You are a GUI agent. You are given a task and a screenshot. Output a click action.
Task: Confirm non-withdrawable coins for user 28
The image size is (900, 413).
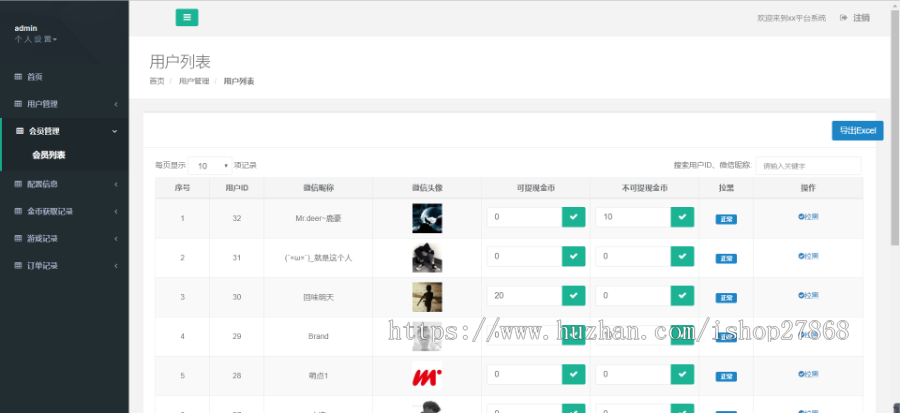pyautogui.click(x=682, y=374)
